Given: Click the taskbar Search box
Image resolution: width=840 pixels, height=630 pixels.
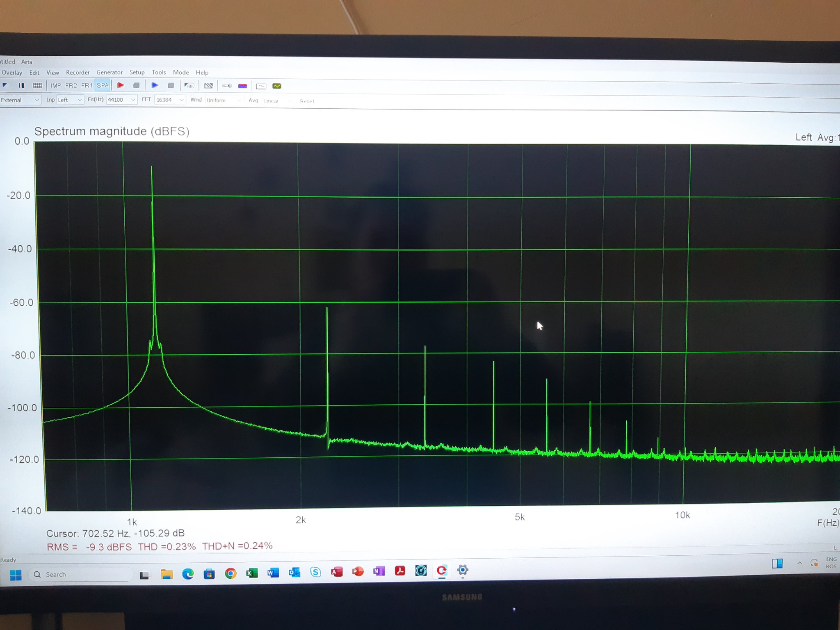Looking at the screenshot, I should tap(81, 574).
